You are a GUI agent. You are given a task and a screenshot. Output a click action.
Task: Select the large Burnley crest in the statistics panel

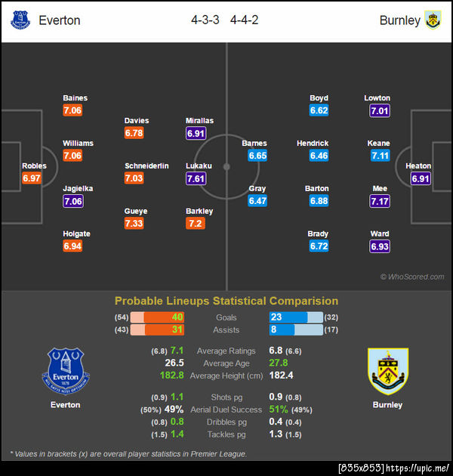click(x=387, y=370)
